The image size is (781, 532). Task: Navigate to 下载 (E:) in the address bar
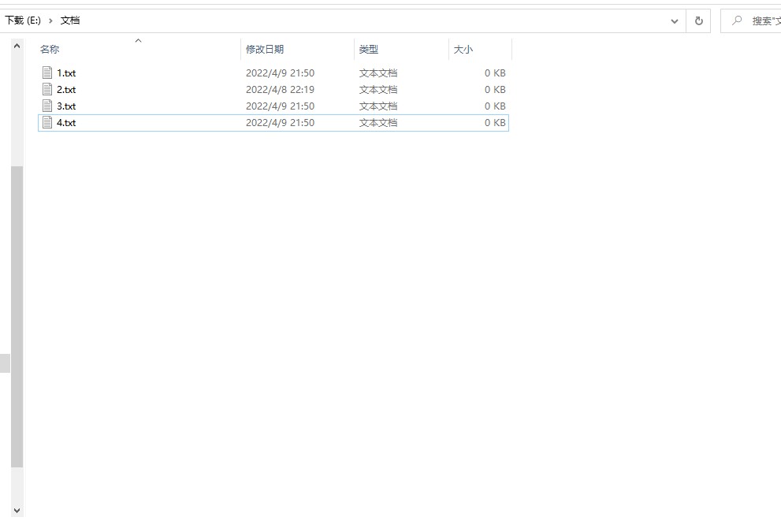click(x=23, y=20)
